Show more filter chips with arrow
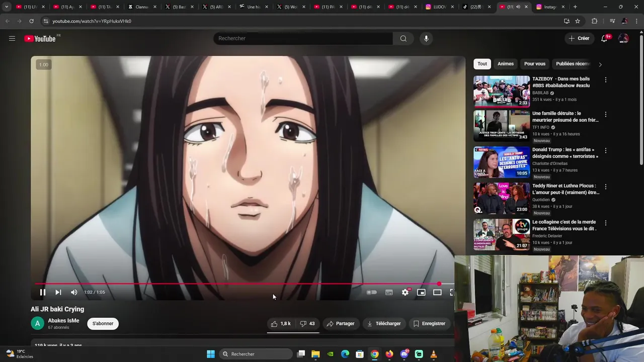Viewport: 644px width, 362px height. (x=600, y=64)
